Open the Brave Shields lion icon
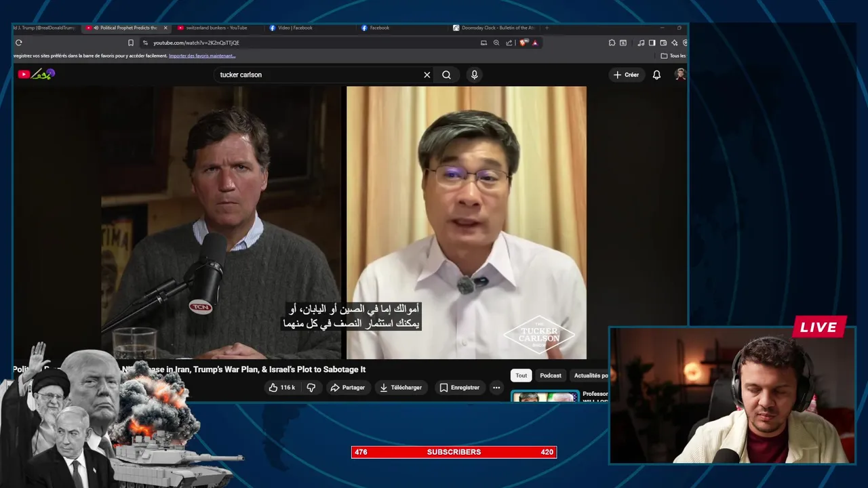Viewport: 868px width, 488px height. coord(524,43)
